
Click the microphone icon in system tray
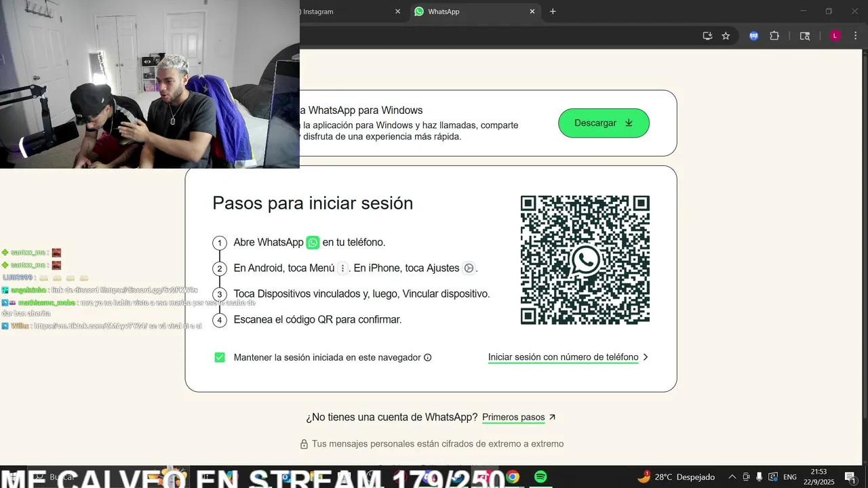tap(759, 477)
